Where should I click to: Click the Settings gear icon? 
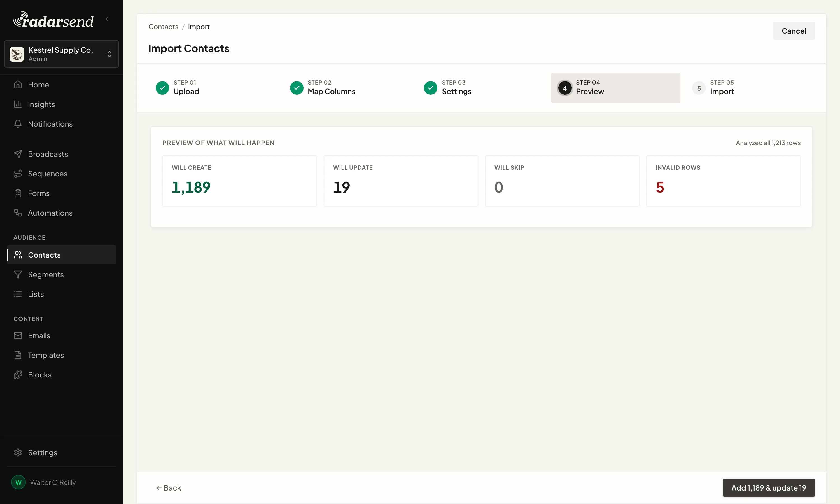18,453
